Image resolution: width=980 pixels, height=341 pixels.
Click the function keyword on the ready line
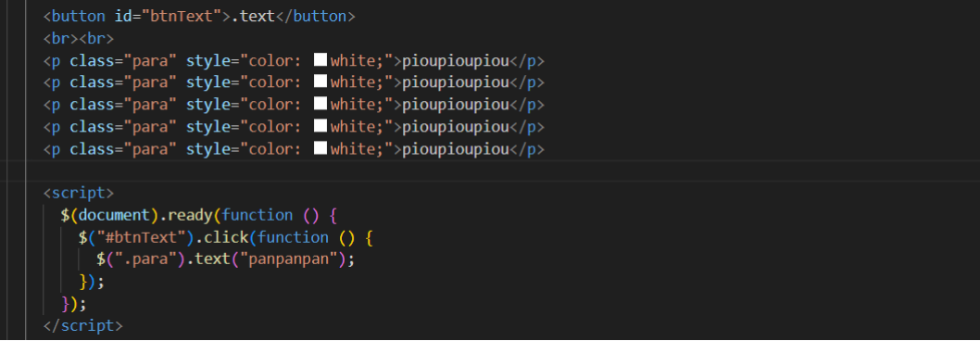[x=258, y=215]
